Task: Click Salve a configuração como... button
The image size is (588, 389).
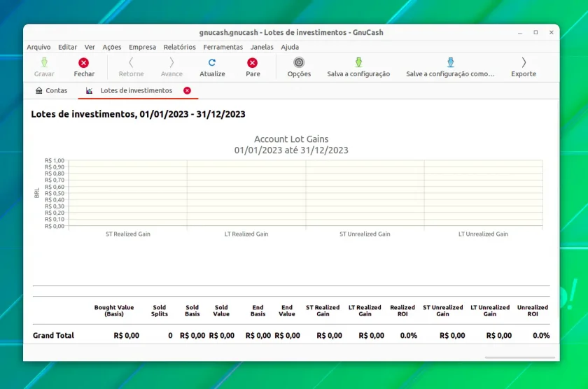Action: point(450,67)
